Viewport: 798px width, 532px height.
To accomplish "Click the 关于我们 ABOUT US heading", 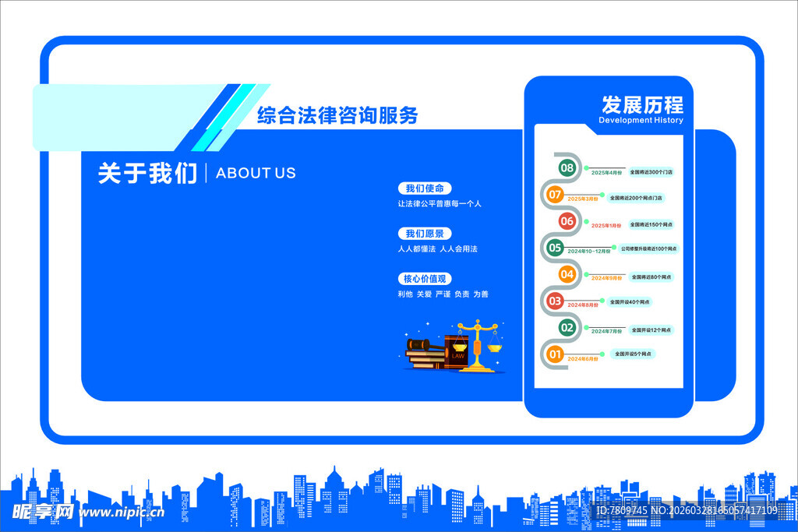I will point(196,173).
